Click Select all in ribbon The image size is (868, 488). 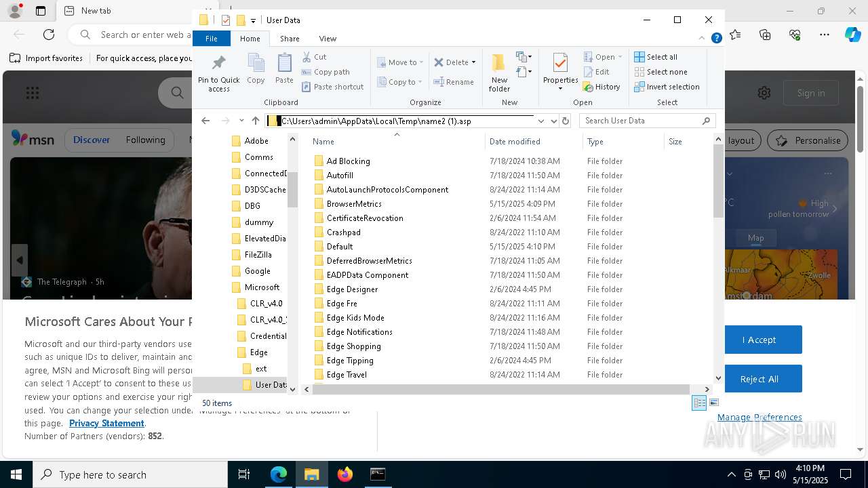pos(656,57)
